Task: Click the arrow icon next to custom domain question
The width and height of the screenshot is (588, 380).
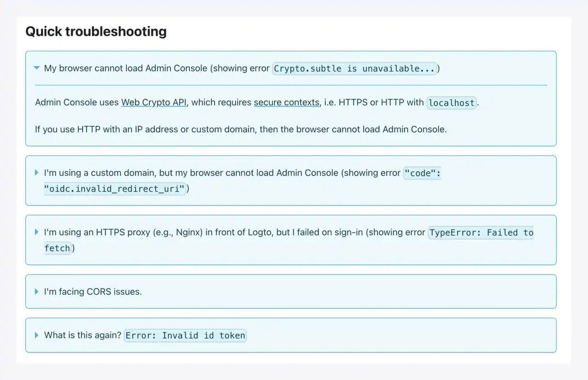Action: click(x=36, y=173)
